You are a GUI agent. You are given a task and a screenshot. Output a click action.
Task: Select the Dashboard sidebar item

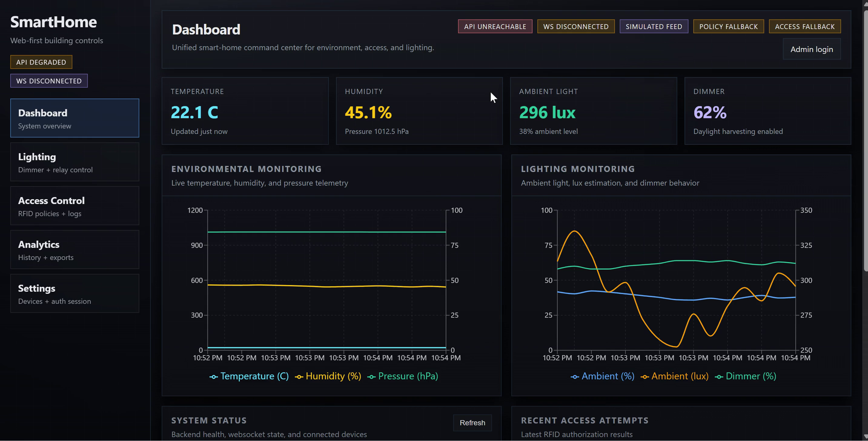click(x=75, y=118)
